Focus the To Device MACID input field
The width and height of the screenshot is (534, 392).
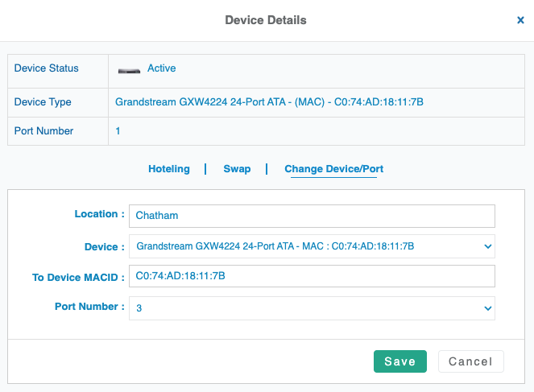[312, 276]
